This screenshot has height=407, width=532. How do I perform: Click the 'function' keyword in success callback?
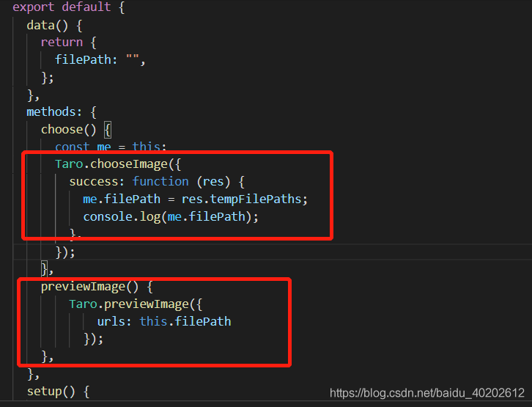point(160,181)
